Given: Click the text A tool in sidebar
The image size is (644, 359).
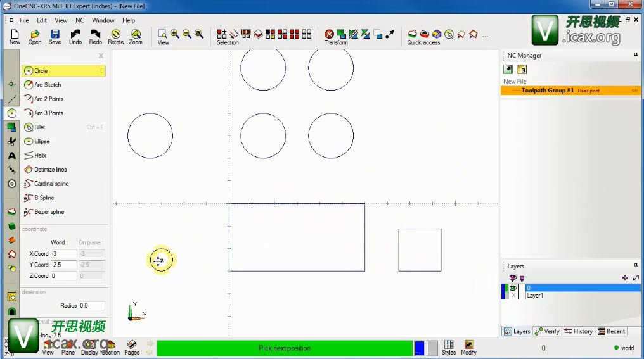Looking at the screenshot, I should tap(12, 156).
